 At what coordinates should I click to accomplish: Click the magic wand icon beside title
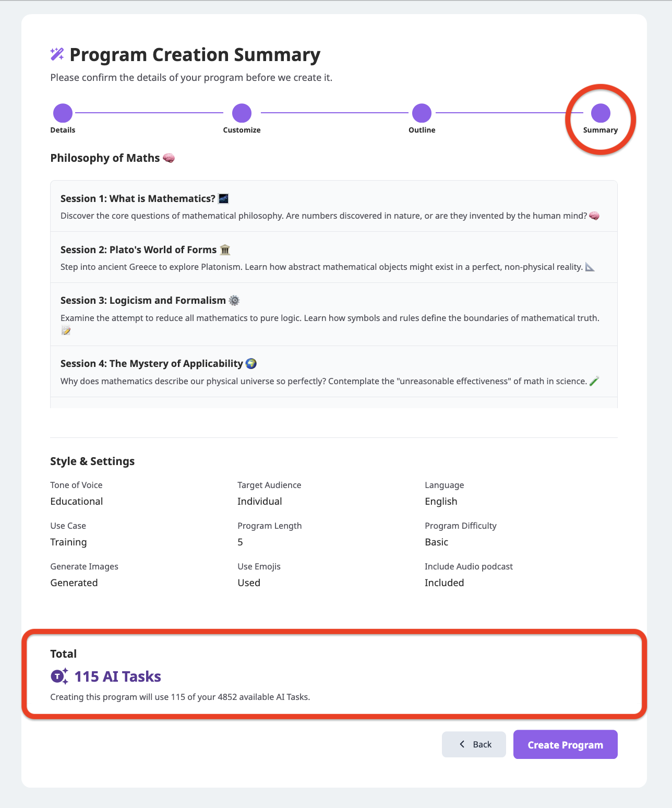click(x=57, y=54)
